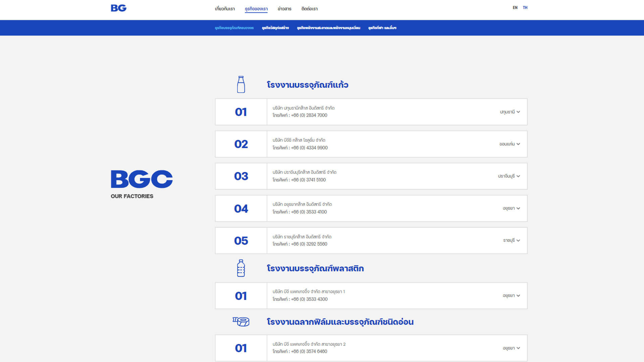Expand the ราชบุรี location chevron
The image size is (644, 362).
click(518, 241)
